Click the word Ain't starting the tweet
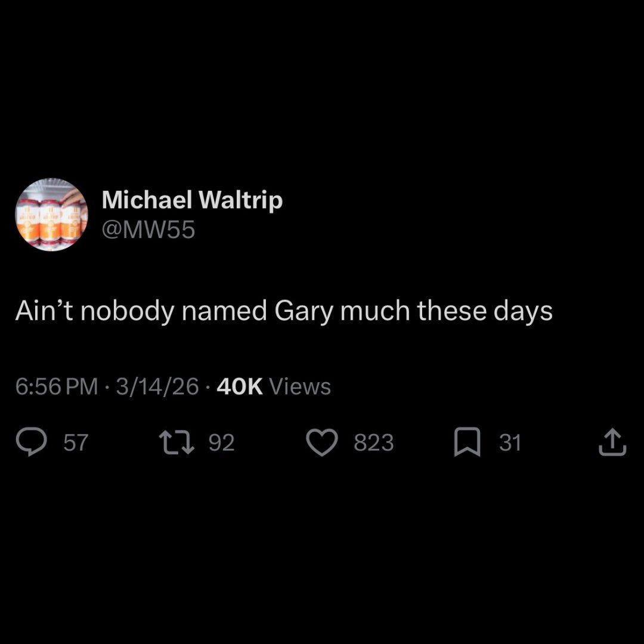644x644 pixels. (x=44, y=311)
